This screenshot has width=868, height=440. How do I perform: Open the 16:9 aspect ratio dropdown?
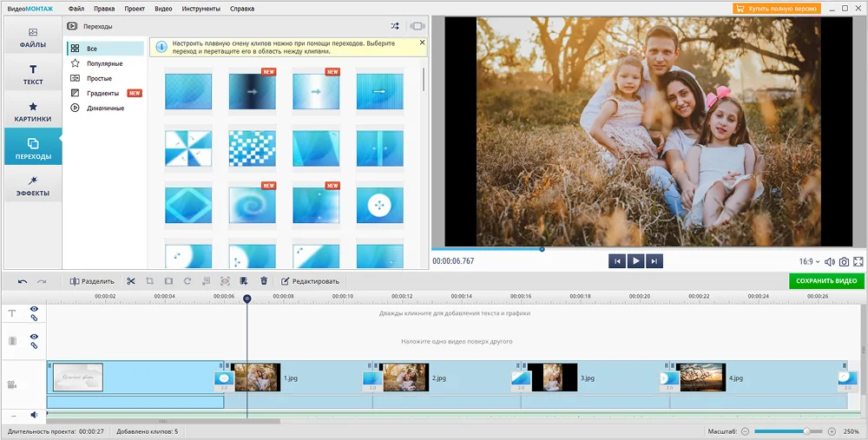click(x=809, y=261)
